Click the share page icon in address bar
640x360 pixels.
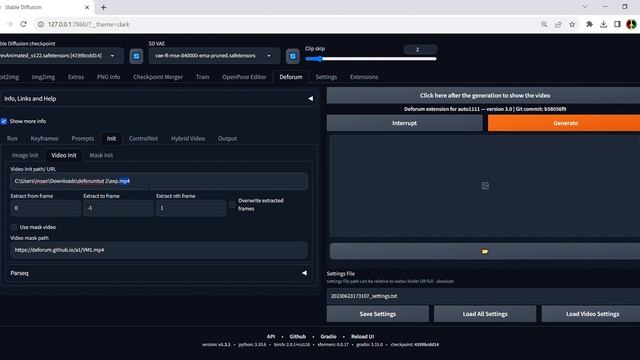558,24
